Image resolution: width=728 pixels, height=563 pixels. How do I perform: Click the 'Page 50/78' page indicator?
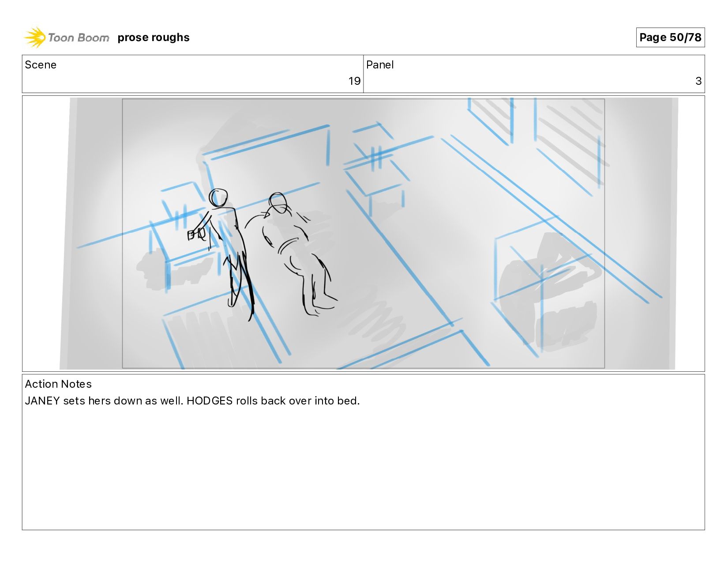tap(670, 37)
